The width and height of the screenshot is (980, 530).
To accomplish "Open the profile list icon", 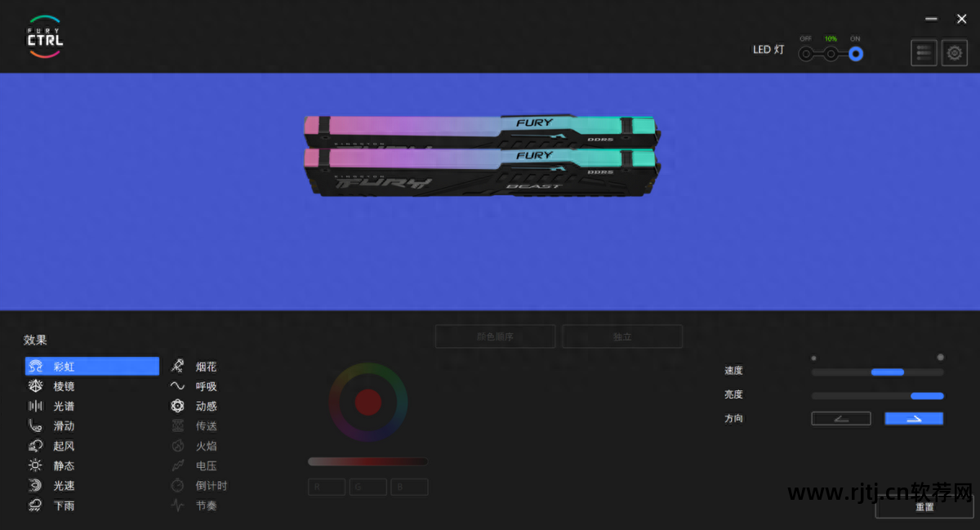I will point(924,53).
